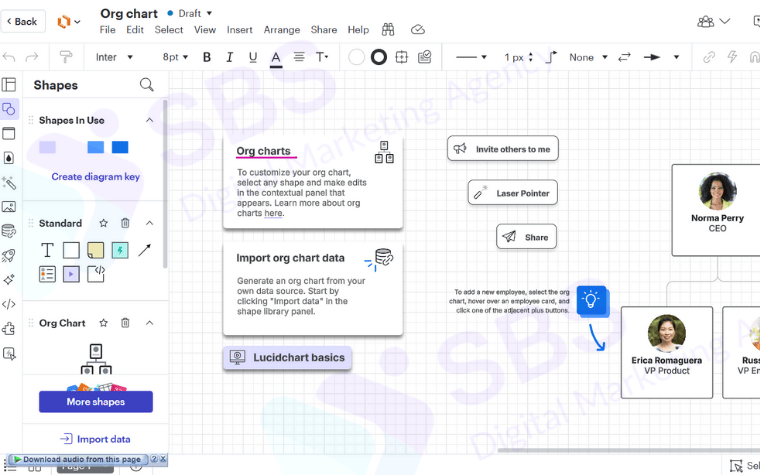Click the search shapes magnifier
760x475 pixels.
146,85
